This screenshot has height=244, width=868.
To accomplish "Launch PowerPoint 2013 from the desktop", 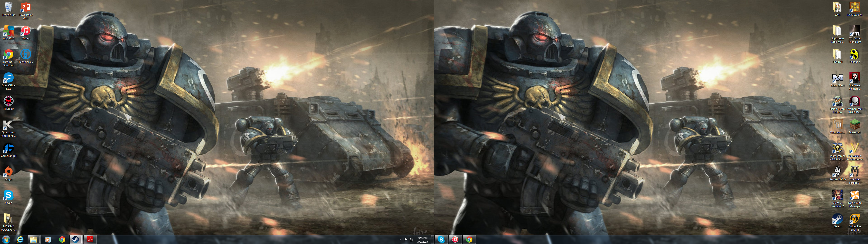I will [x=26, y=11].
